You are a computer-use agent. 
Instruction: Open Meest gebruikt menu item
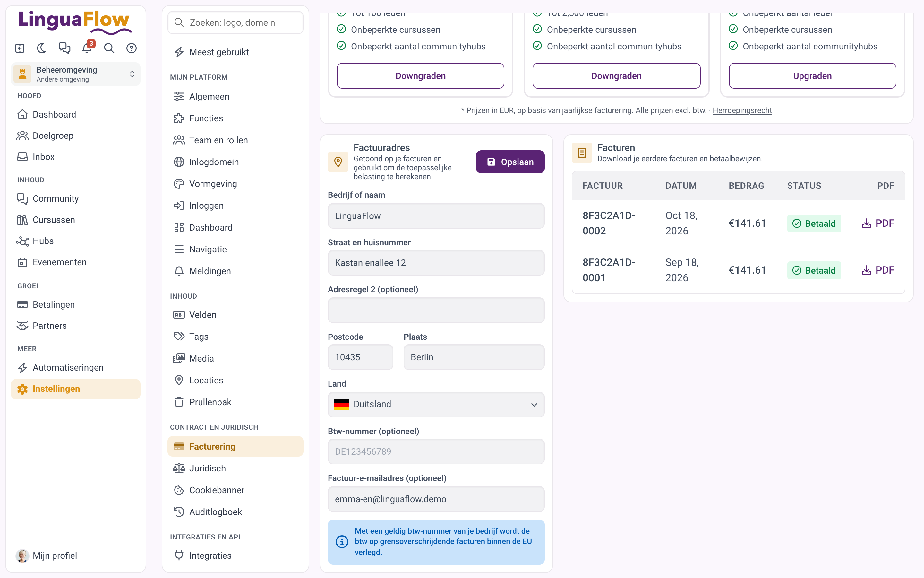click(x=235, y=52)
